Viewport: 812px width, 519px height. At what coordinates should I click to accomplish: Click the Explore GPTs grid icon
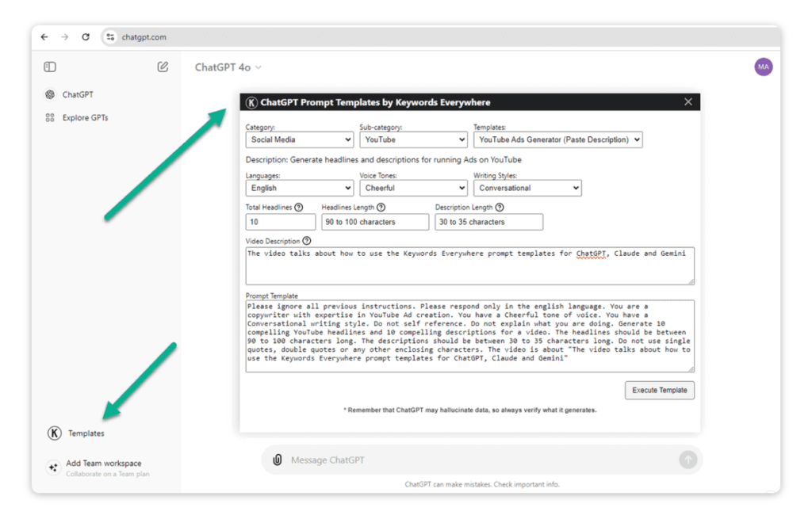coord(50,118)
